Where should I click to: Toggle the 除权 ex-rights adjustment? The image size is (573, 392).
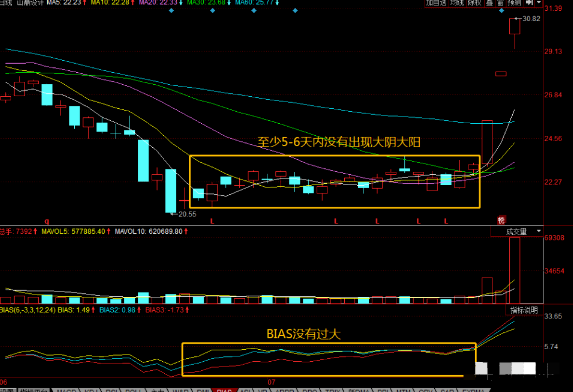coord(475,3)
